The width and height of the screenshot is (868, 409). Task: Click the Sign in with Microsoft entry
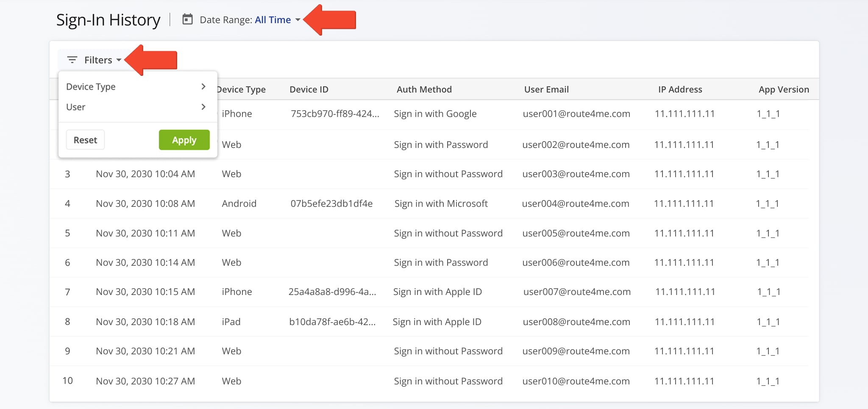[x=441, y=203]
